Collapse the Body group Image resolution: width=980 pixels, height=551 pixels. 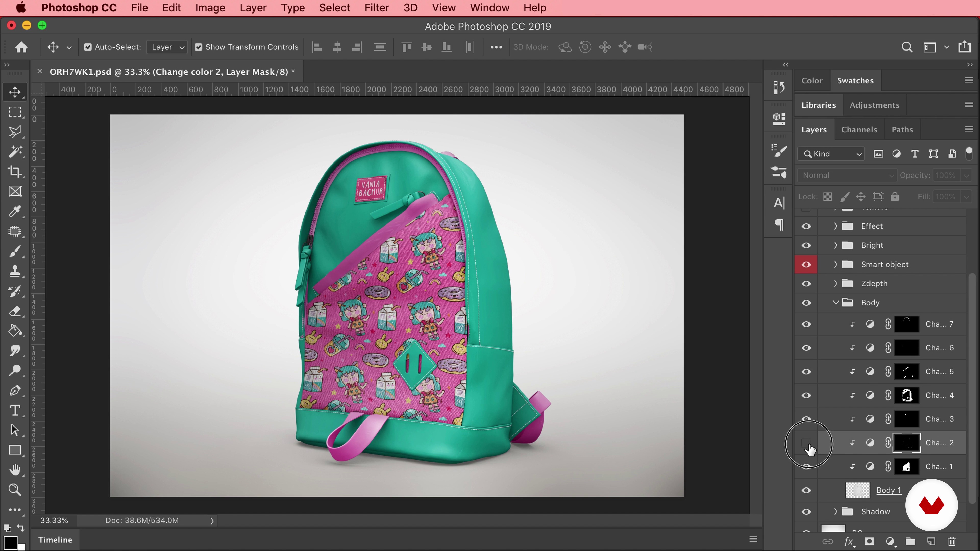(x=836, y=303)
